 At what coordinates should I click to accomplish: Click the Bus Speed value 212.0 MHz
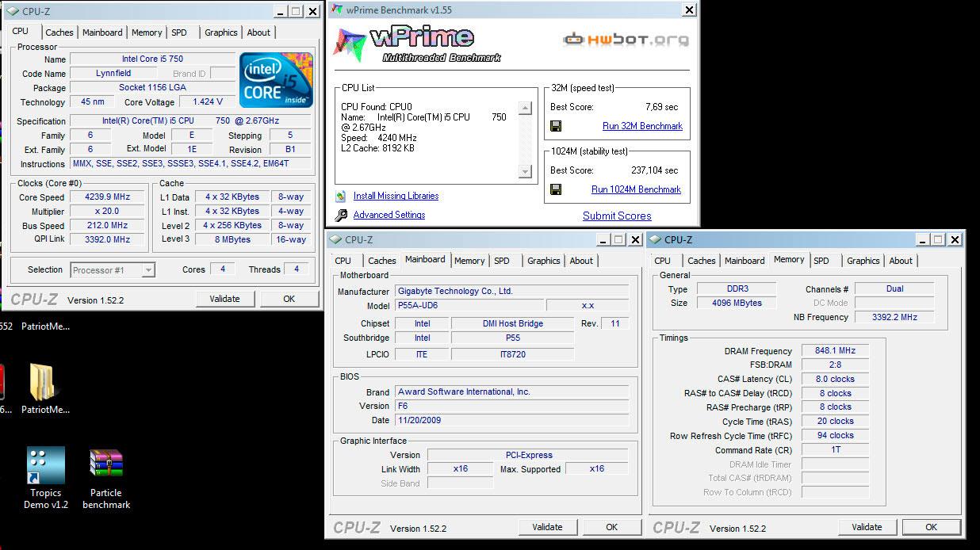pyautogui.click(x=107, y=226)
